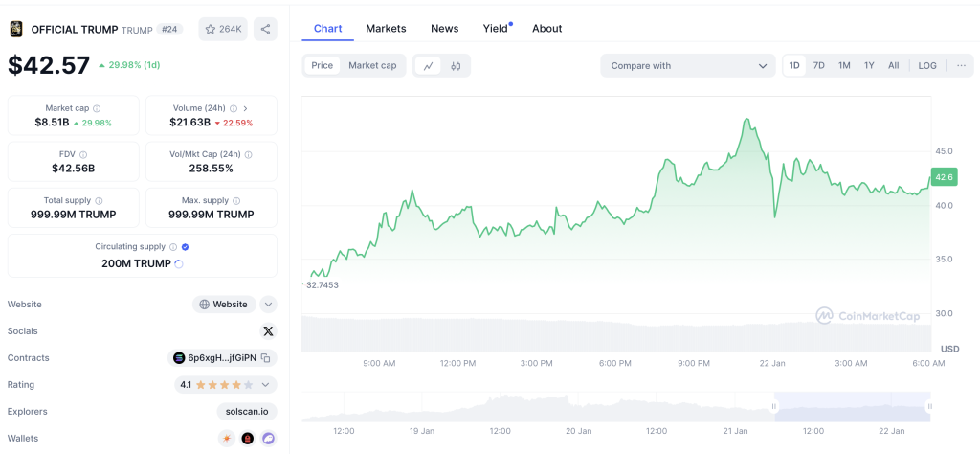
Task: Open Volume (24h) arrow chevron
Action: 245,108
